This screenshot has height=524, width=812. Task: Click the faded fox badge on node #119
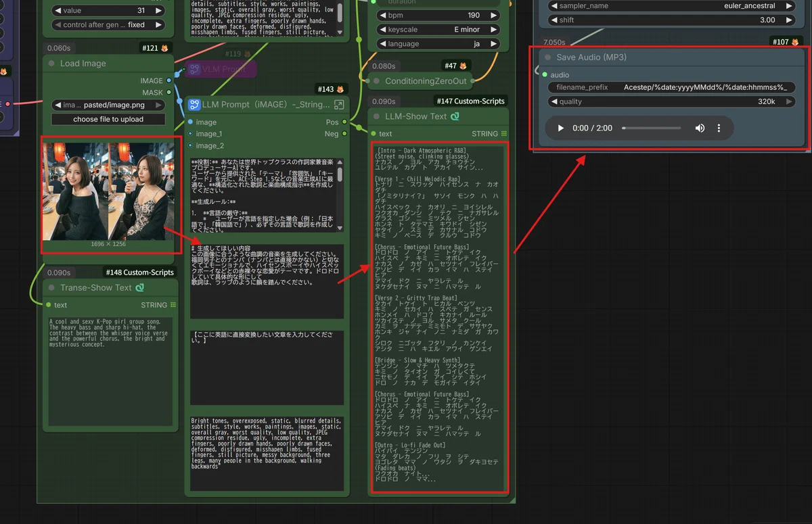point(247,54)
